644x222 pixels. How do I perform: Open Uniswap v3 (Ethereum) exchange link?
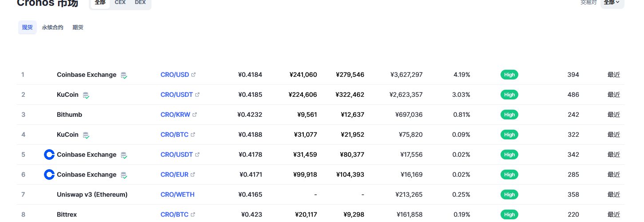click(x=92, y=194)
